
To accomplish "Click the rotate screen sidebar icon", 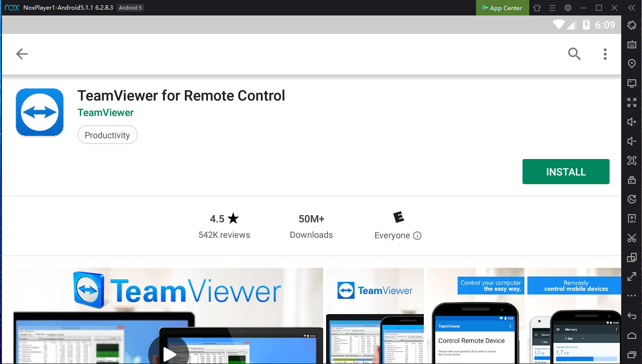I will point(631,25).
